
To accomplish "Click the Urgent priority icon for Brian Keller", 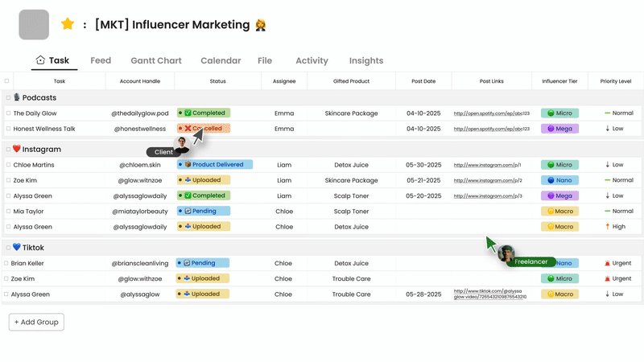I will click(x=607, y=263).
